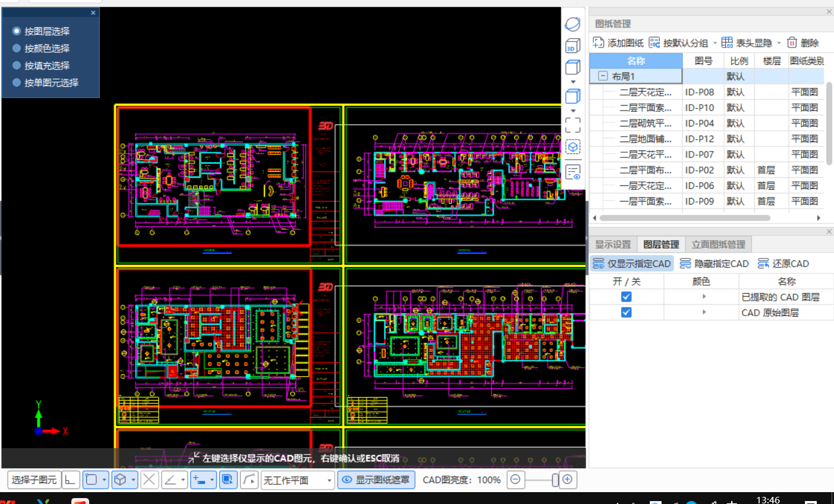Open the display list eye icon
The height and width of the screenshot is (504, 834).
tap(572, 172)
